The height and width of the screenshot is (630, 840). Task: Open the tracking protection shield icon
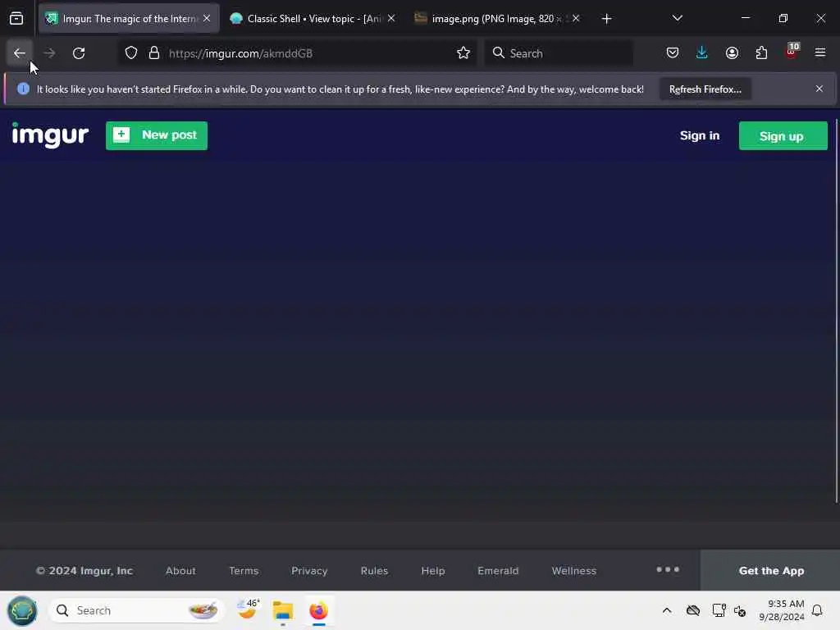(131, 53)
